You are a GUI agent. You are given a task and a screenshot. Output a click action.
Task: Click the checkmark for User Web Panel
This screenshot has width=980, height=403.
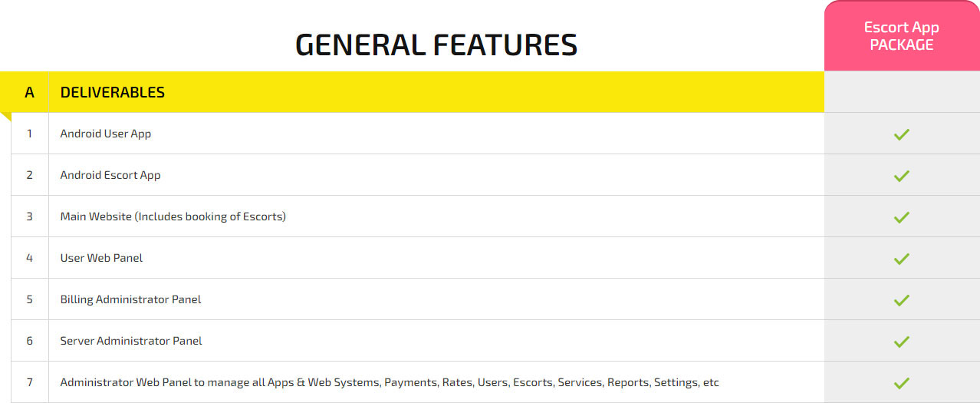coord(901,259)
